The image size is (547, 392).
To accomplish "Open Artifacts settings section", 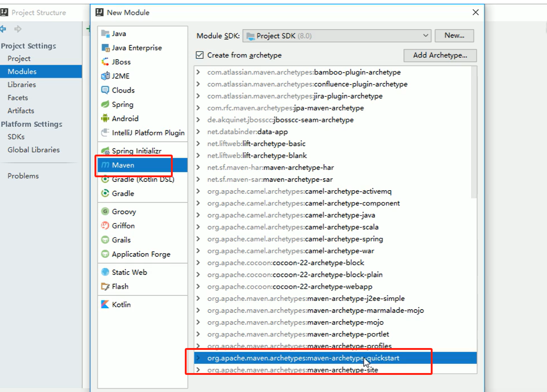I will (21, 111).
